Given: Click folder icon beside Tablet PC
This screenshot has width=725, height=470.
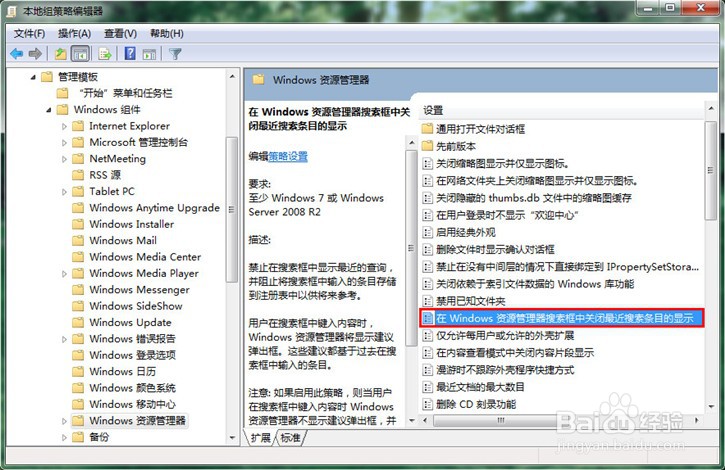Looking at the screenshot, I should (78, 192).
